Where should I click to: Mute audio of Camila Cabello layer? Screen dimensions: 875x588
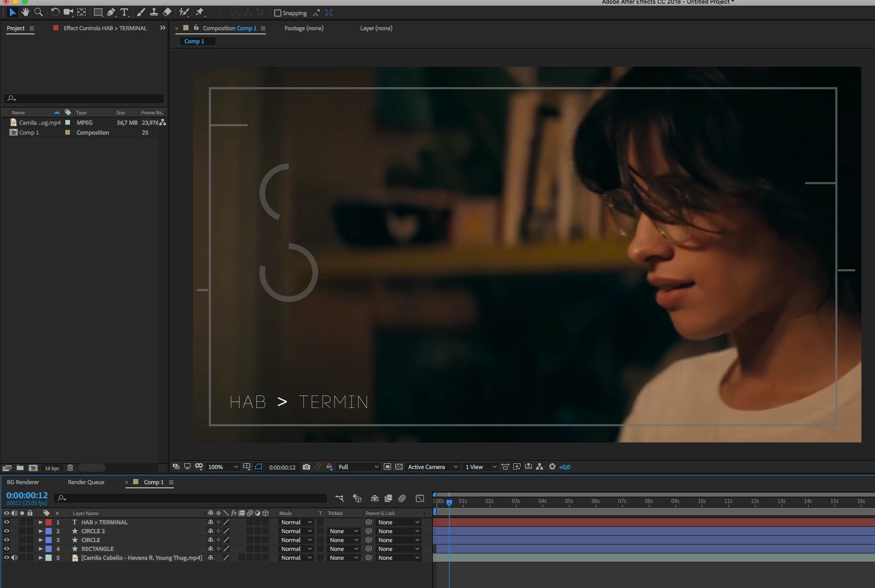[15, 558]
